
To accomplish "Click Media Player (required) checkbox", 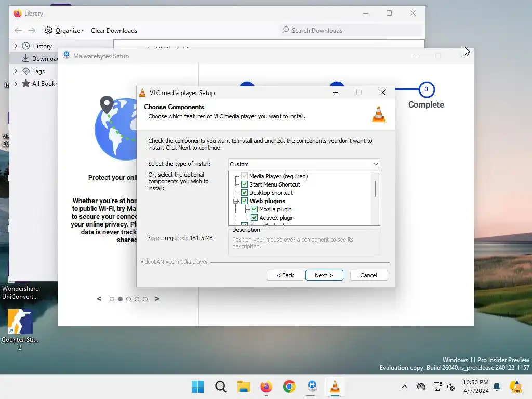I will coord(244,176).
